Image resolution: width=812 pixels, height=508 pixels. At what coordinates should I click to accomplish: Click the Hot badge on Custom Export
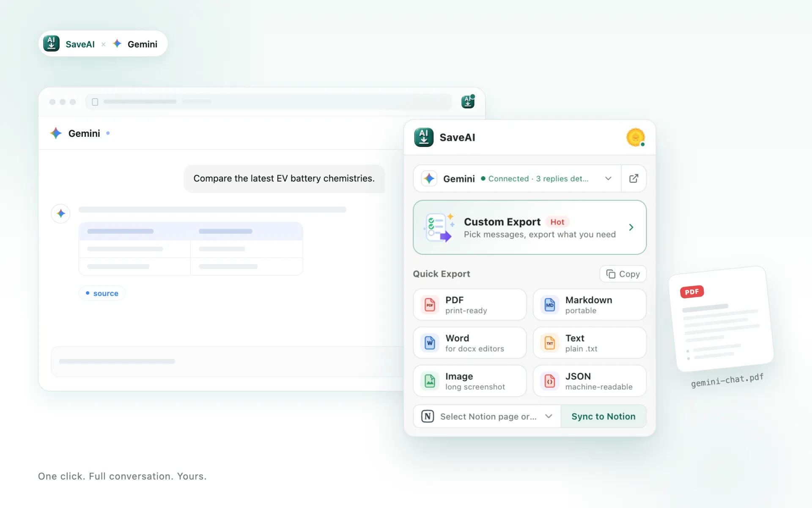[x=557, y=222]
